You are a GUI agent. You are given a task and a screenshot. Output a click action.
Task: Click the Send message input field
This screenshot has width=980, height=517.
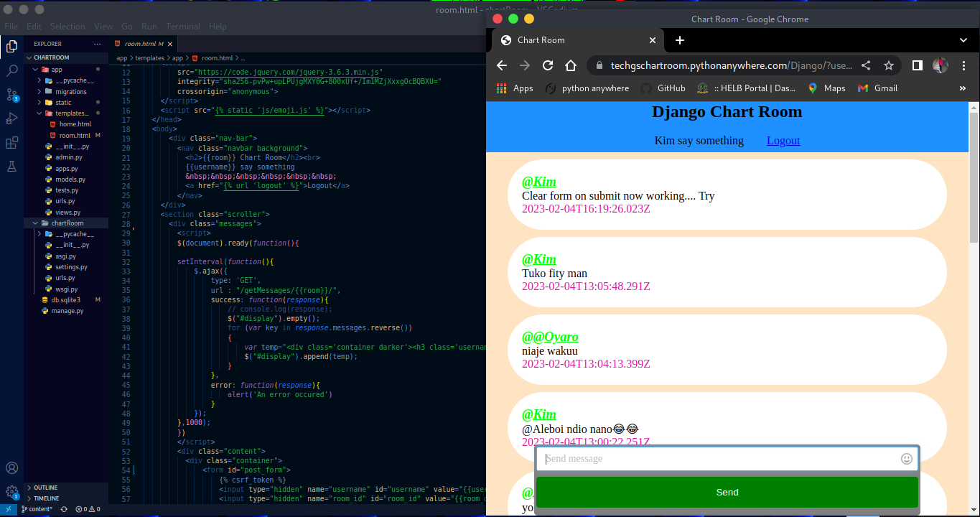click(718, 459)
